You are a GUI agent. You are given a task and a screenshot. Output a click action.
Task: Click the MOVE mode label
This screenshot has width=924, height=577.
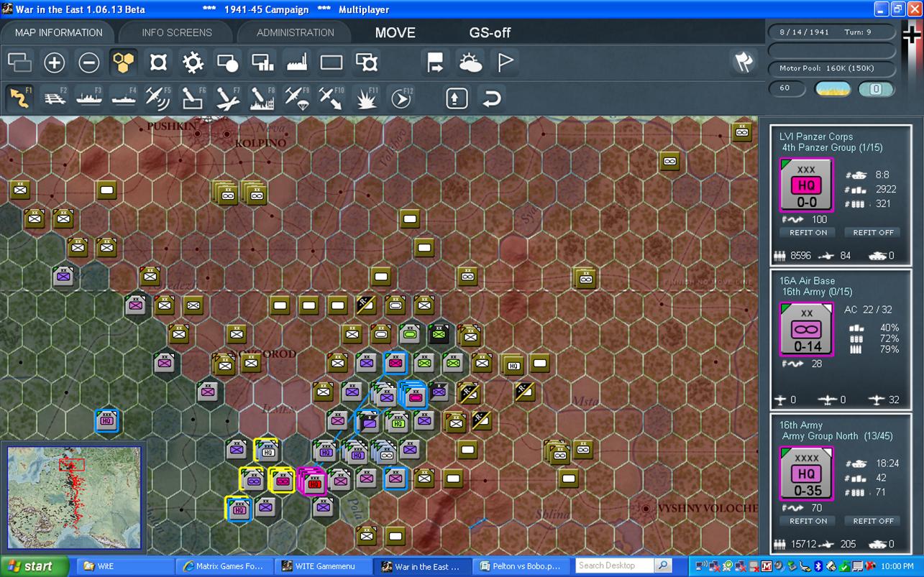pyautogui.click(x=395, y=32)
